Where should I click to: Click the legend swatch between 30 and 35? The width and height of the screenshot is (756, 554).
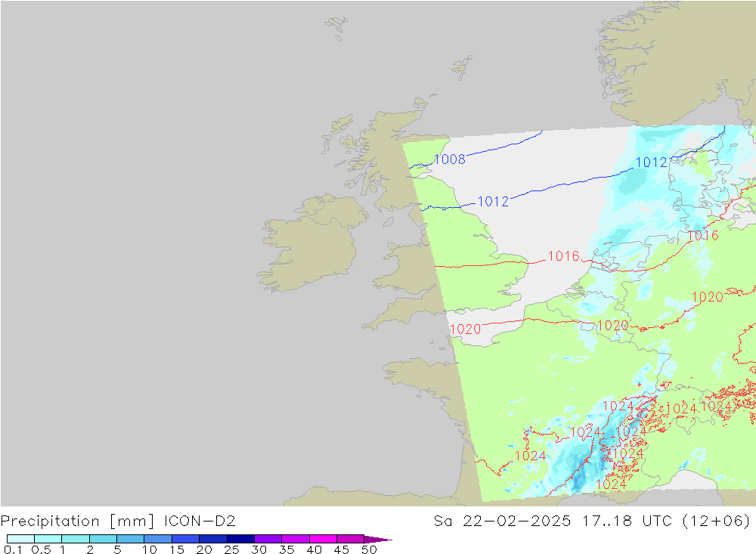[268, 539]
